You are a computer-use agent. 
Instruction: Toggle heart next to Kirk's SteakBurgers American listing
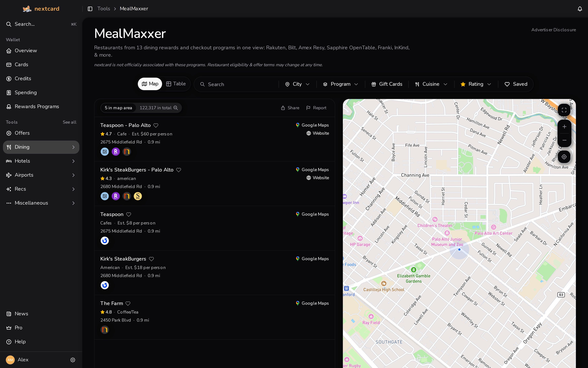(x=151, y=259)
